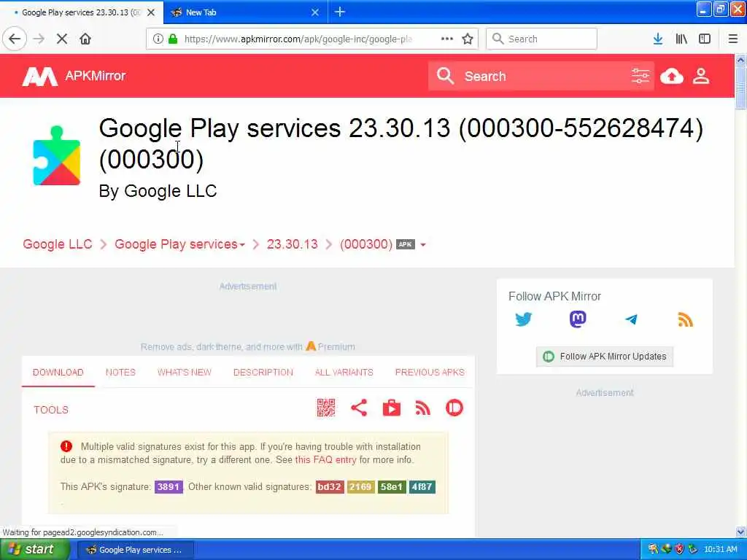Click the Google LLC breadcrumb link
The height and width of the screenshot is (560, 747).
(x=58, y=244)
